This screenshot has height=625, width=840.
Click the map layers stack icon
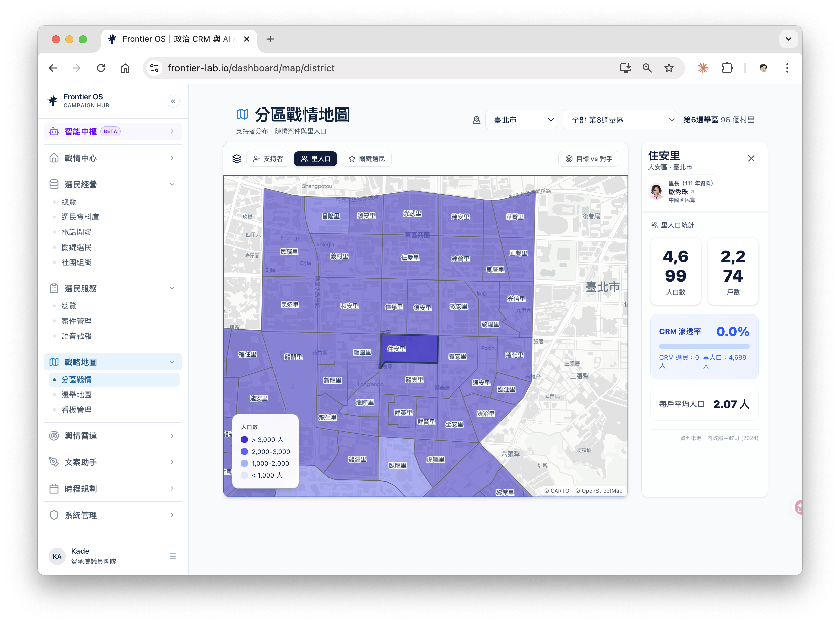tap(237, 159)
